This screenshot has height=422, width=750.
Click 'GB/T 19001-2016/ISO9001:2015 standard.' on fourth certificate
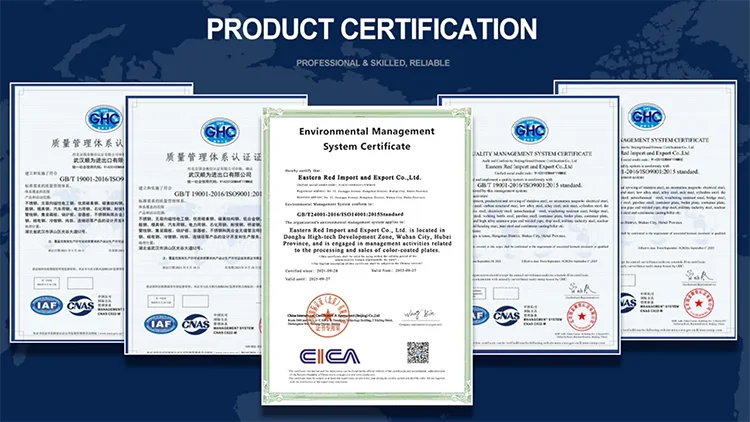[x=529, y=185]
